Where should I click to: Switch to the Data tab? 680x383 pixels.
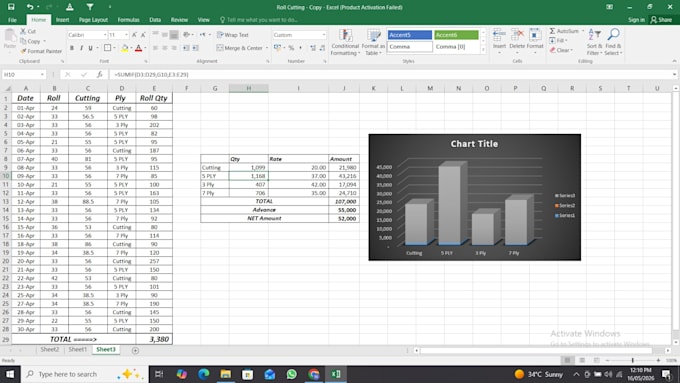[155, 20]
